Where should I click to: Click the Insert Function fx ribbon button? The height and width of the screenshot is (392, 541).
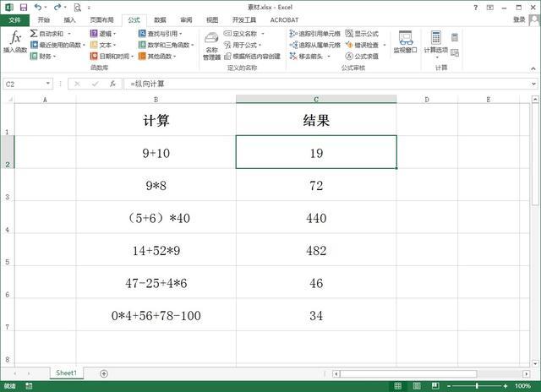coord(15,41)
